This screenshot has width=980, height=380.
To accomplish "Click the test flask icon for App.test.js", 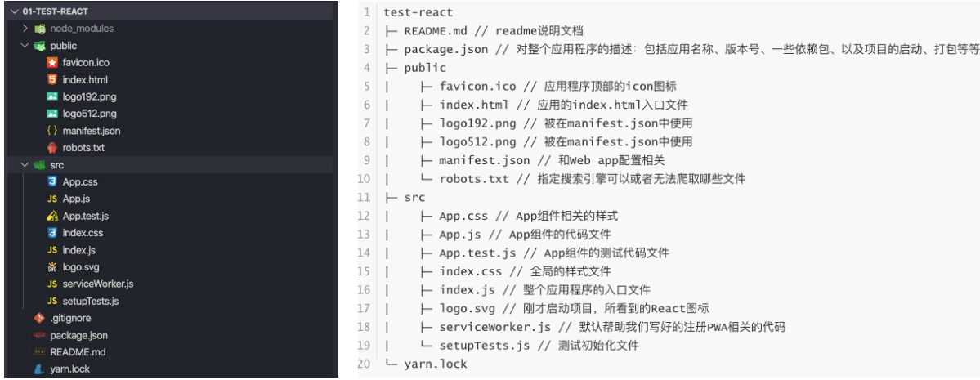I will point(52,217).
